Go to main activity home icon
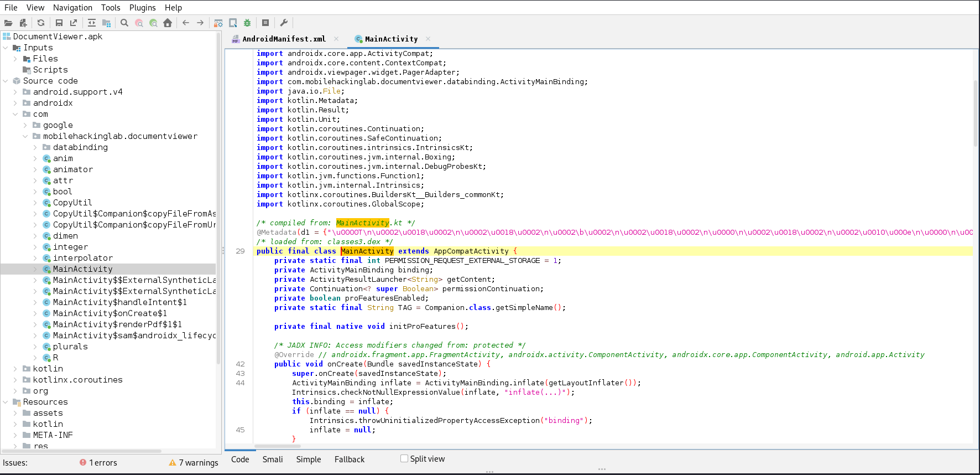This screenshot has width=980, height=475. (x=168, y=23)
